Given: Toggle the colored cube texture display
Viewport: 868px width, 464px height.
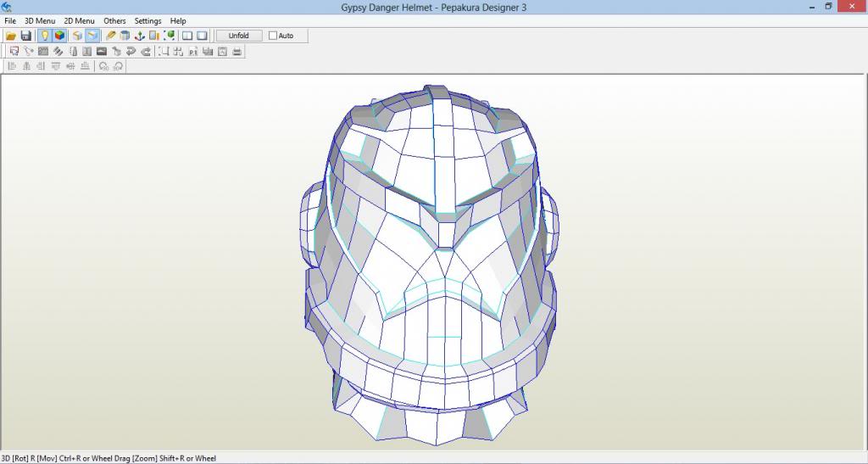Looking at the screenshot, I should (59, 36).
